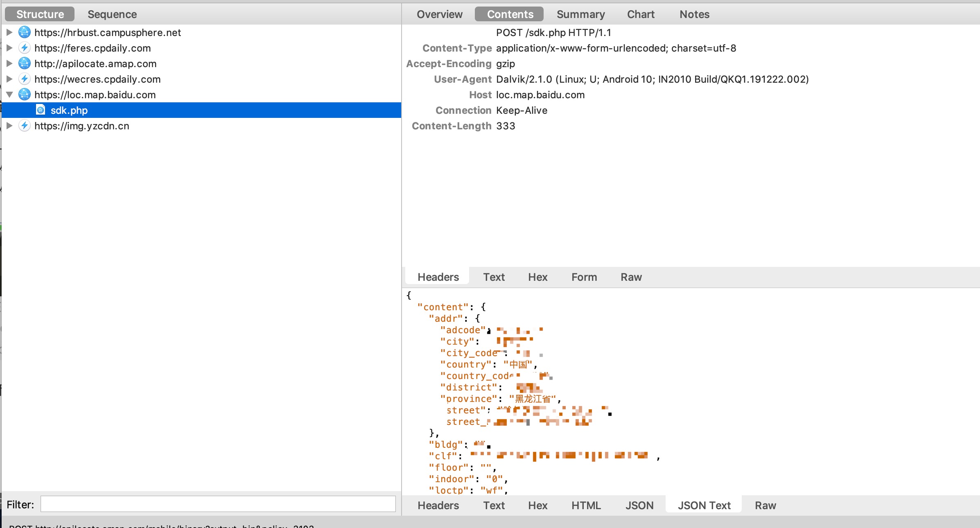Screen dimensions: 980x528
Task: Click the Filter input field
Action: click(x=218, y=503)
